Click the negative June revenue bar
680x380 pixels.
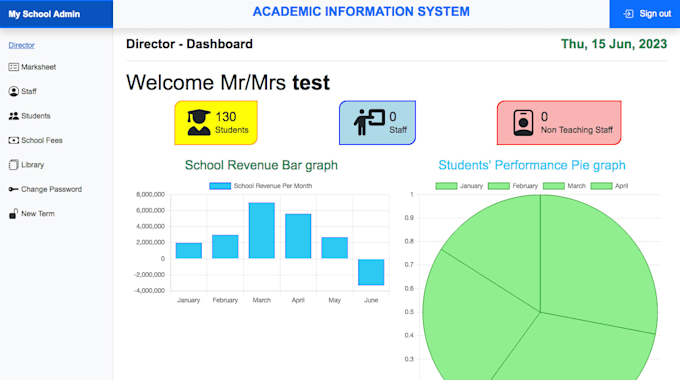371,272
